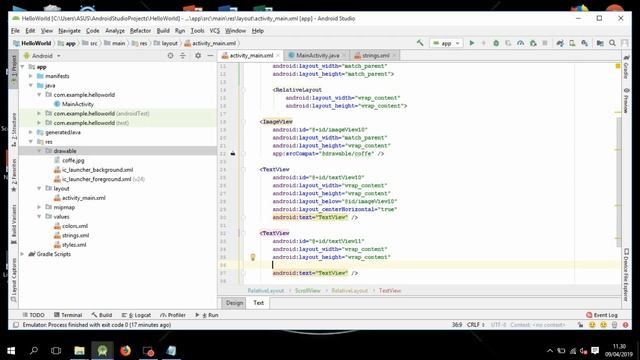Toggle the Build Variants tool window stripe
The height and width of the screenshot is (360, 640).
tap(13, 224)
